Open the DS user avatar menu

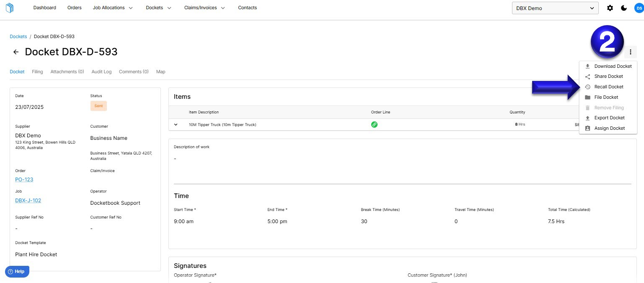pos(639,8)
